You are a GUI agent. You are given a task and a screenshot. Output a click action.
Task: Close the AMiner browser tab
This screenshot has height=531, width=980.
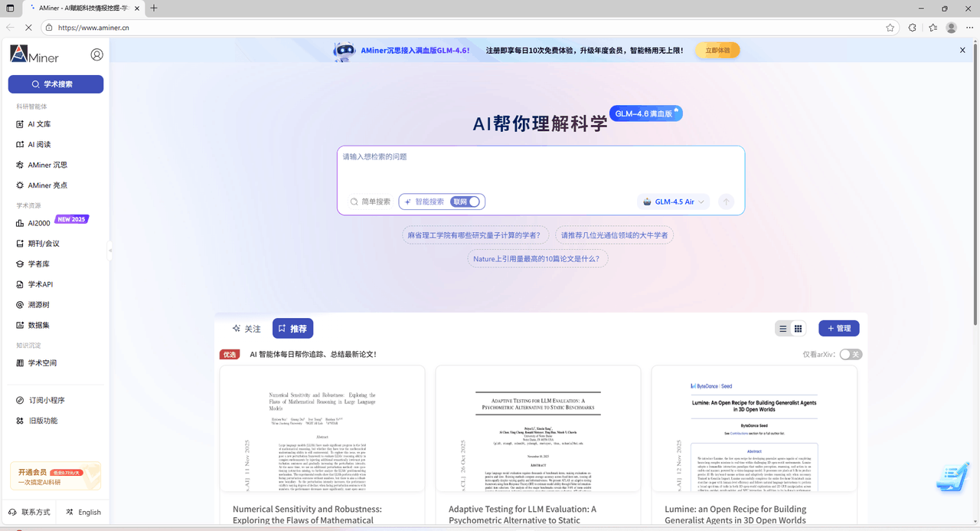click(136, 8)
